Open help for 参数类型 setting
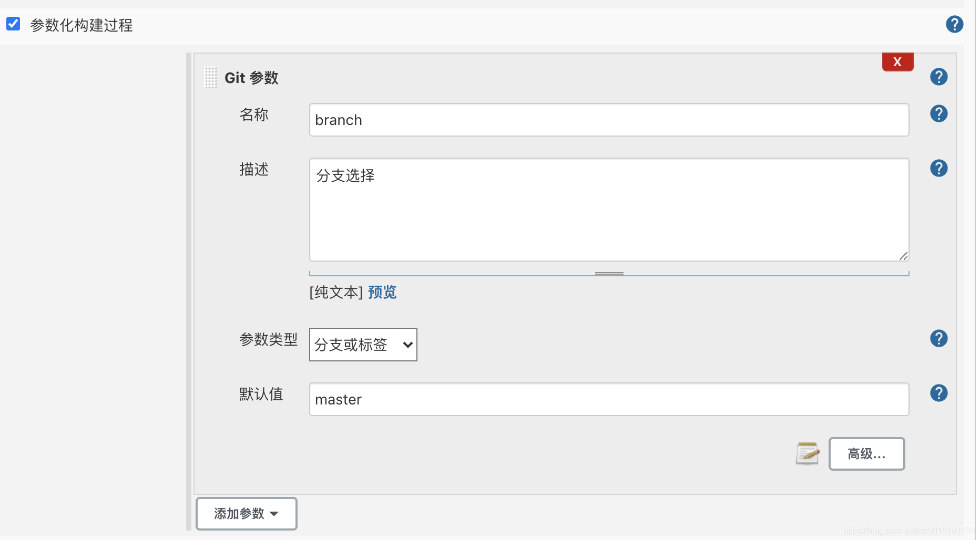 tap(938, 338)
